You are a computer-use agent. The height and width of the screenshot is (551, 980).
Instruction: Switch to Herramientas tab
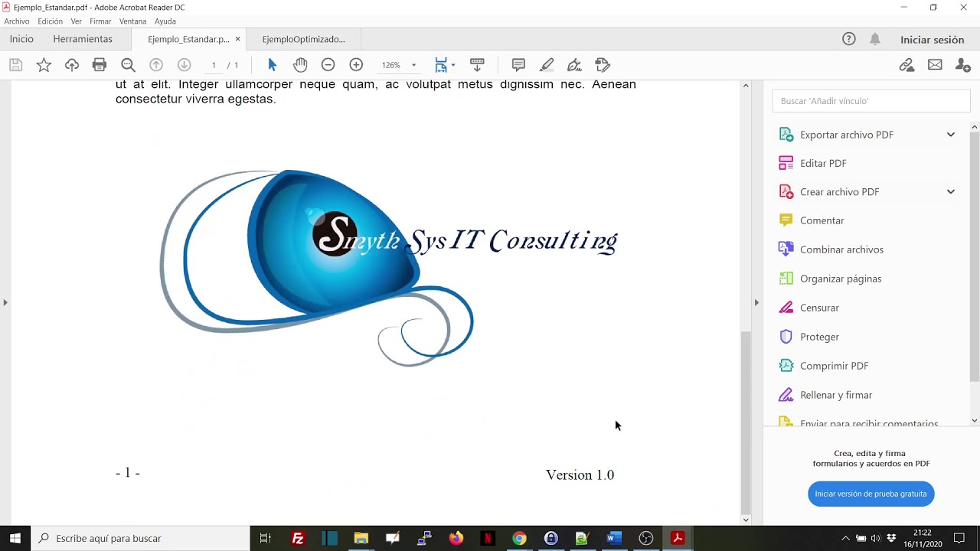point(83,39)
